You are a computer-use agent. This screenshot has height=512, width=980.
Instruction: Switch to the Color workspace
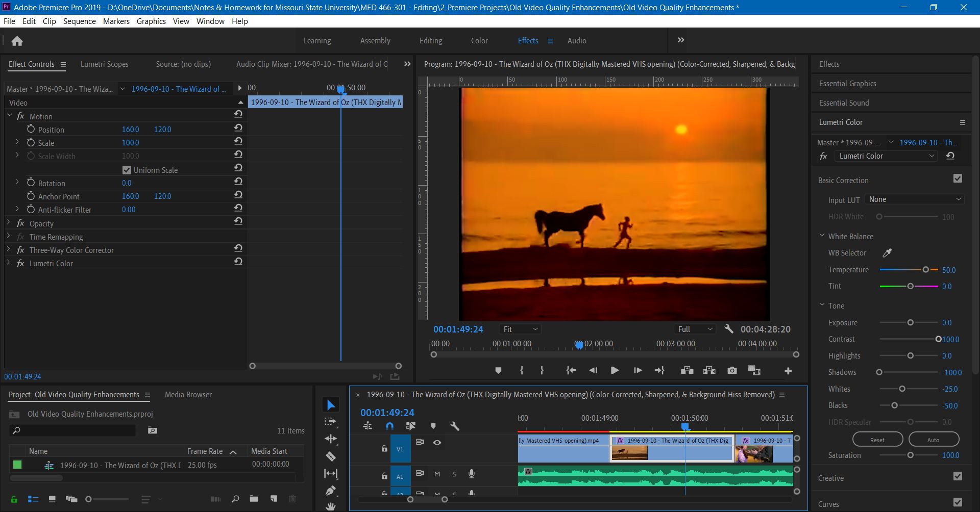pyautogui.click(x=479, y=41)
